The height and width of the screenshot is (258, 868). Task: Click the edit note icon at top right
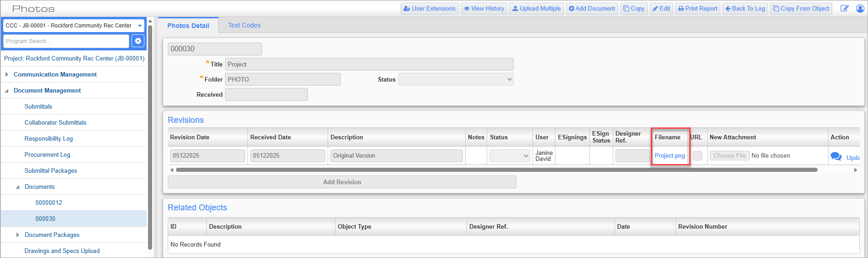844,9
